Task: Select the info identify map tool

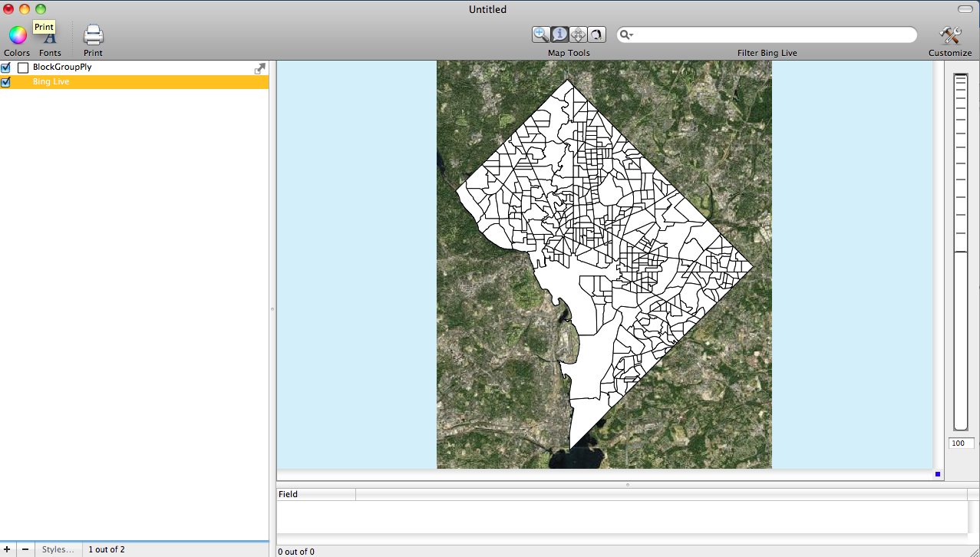Action: 559,35
